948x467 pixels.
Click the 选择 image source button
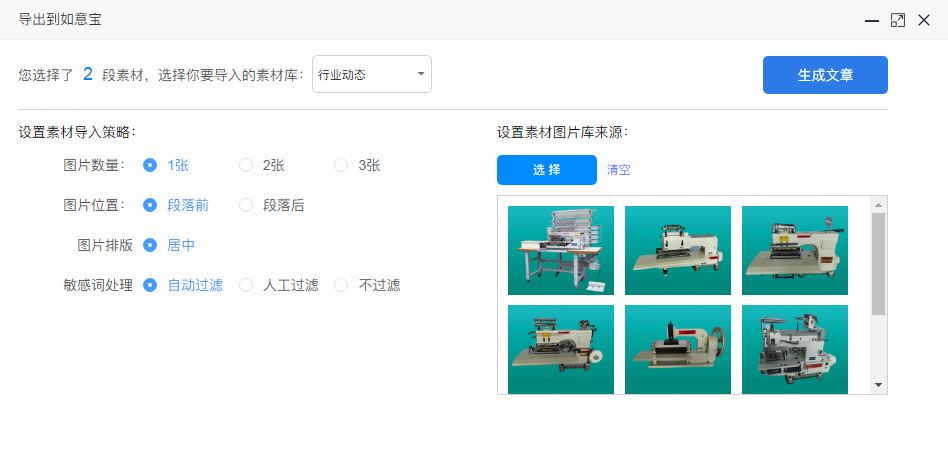coord(546,170)
